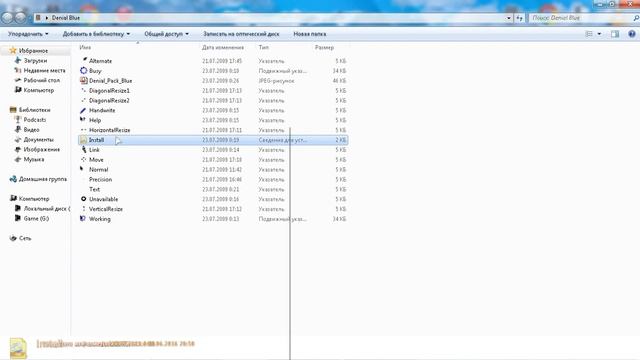The image size is (640, 360).
Task: Select the Busy animated cursor icon
Action: click(83, 71)
